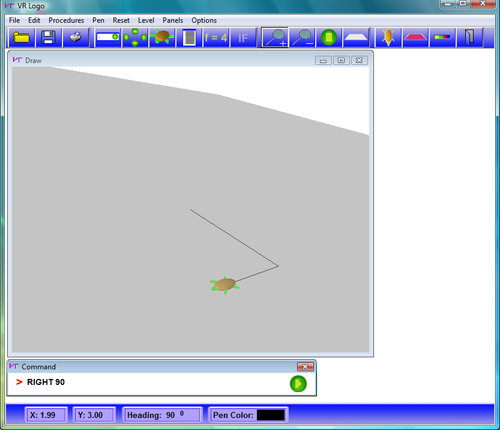Select the red trapezoid floor icon

pyautogui.click(x=415, y=37)
